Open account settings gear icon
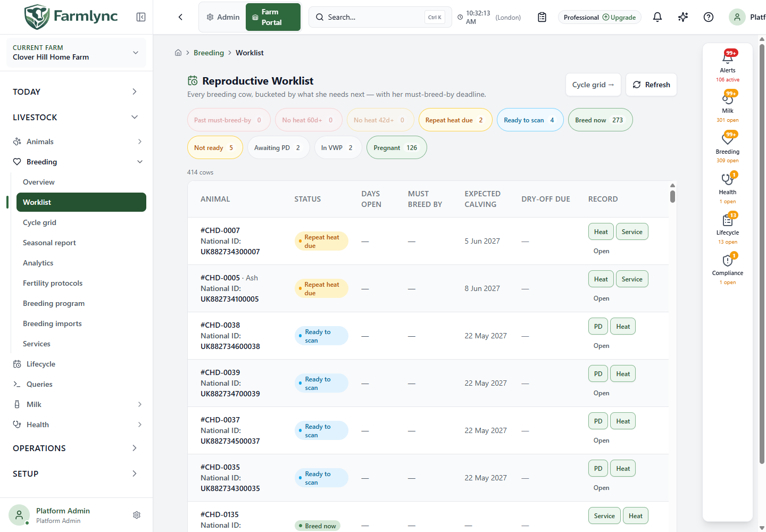Image resolution: width=766 pixels, height=532 pixels. [137, 515]
